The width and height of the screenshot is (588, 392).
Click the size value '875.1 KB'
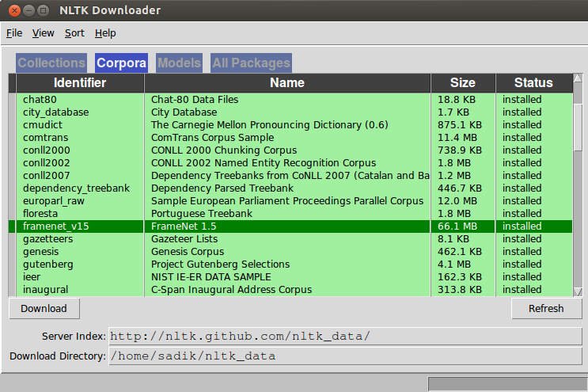[x=460, y=125]
